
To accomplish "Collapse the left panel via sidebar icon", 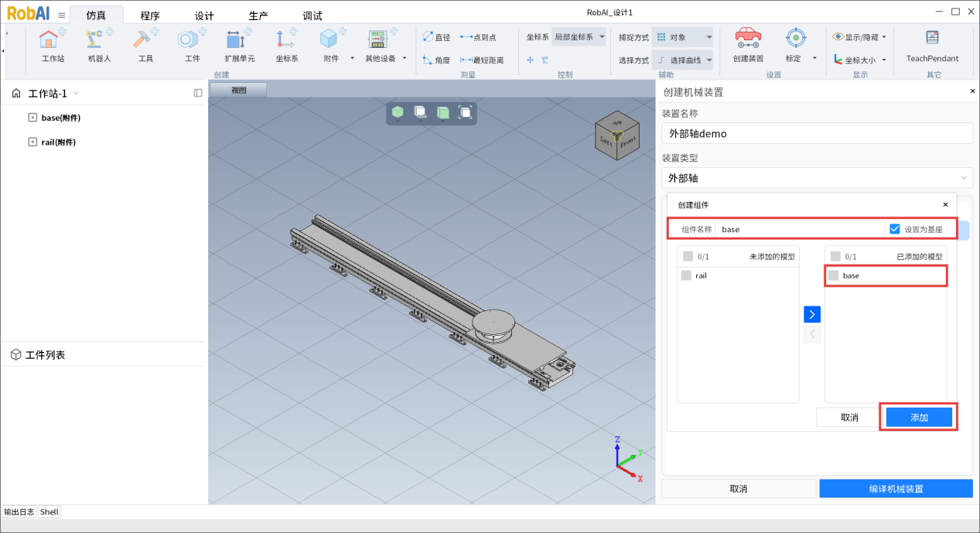I will 198,93.
